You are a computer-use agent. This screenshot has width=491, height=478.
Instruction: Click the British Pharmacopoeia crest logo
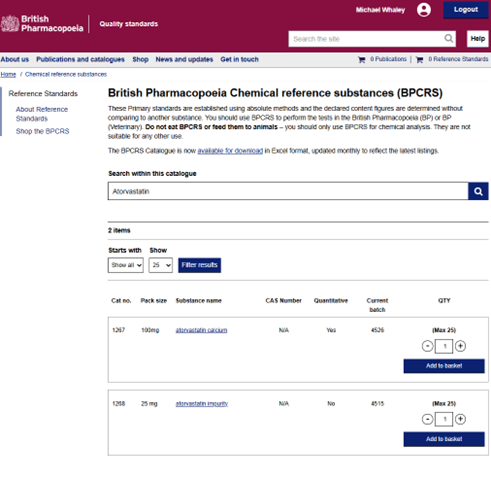point(10,24)
